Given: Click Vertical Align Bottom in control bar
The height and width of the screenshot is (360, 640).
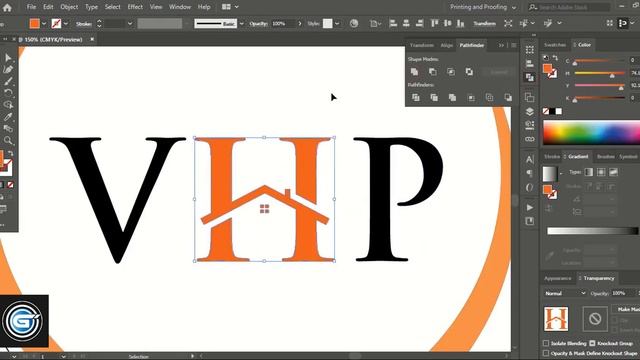Looking at the screenshot, I should pos(461,24).
